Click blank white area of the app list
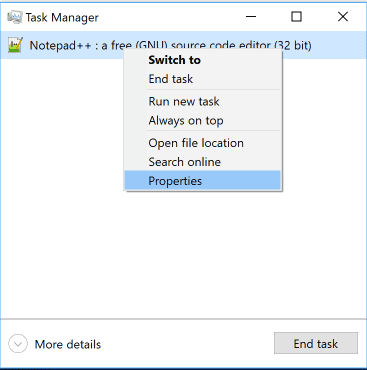 click(x=183, y=253)
